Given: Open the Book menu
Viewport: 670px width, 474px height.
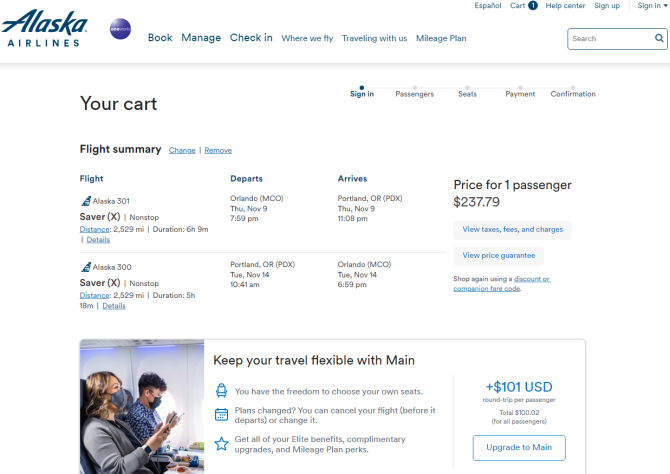Looking at the screenshot, I should coord(160,38).
